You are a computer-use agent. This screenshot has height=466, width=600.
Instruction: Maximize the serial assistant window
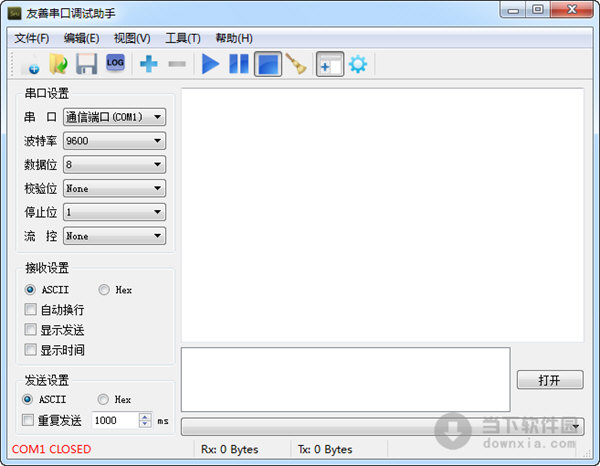click(538, 10)
